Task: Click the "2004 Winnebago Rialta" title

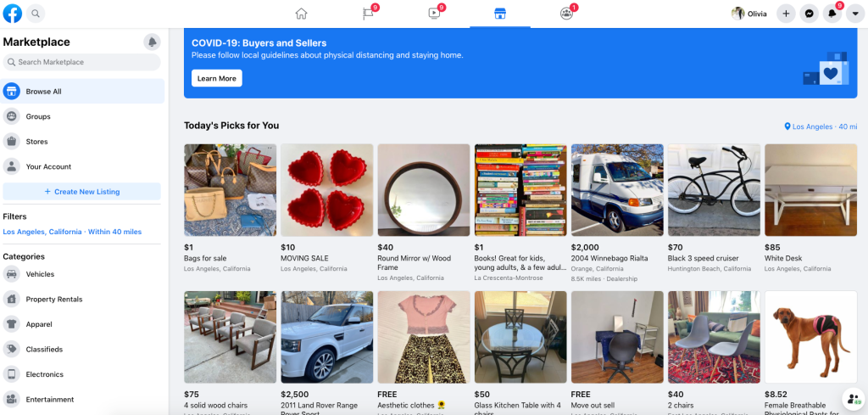Action: (x=609, y=258)
